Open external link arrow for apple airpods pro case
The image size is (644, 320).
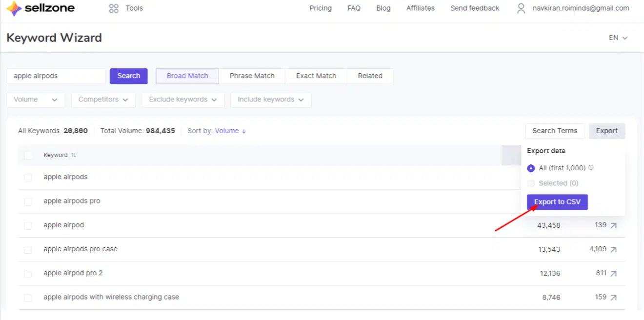coord(613,249)
